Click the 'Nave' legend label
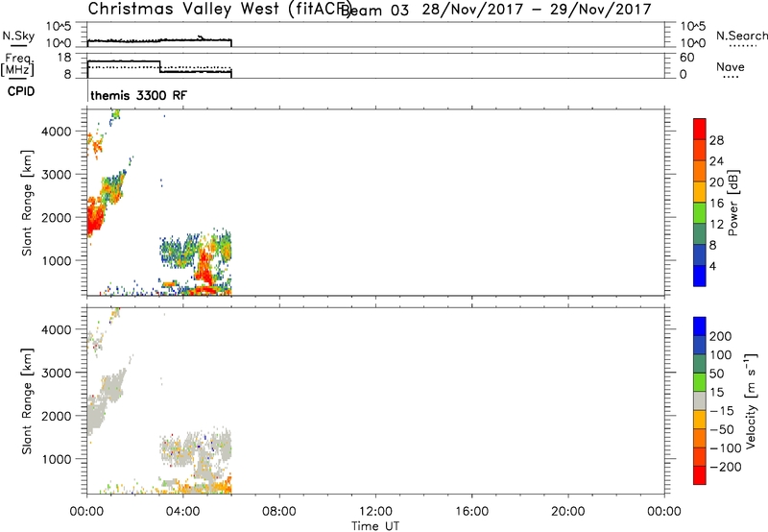This screenshot has width=768, height=532. (731, 66)
